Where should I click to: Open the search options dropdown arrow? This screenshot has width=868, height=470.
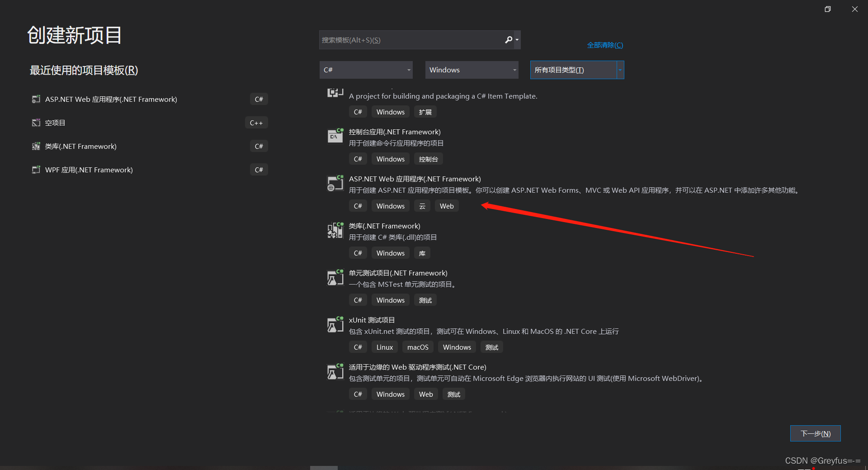coord(517,40)
